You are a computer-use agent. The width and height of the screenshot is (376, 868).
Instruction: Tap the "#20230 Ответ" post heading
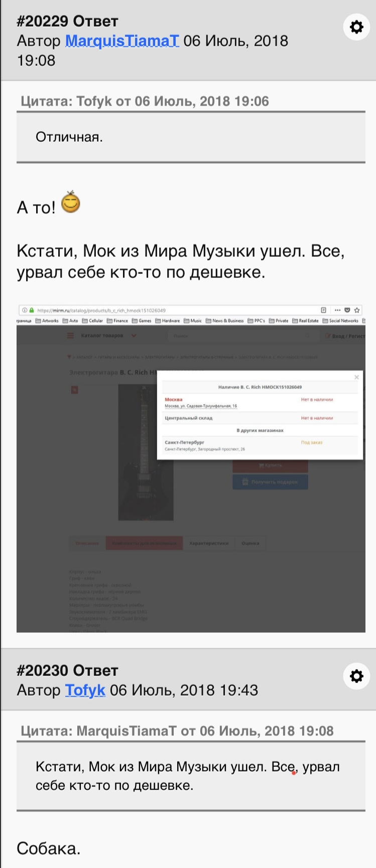67,670
